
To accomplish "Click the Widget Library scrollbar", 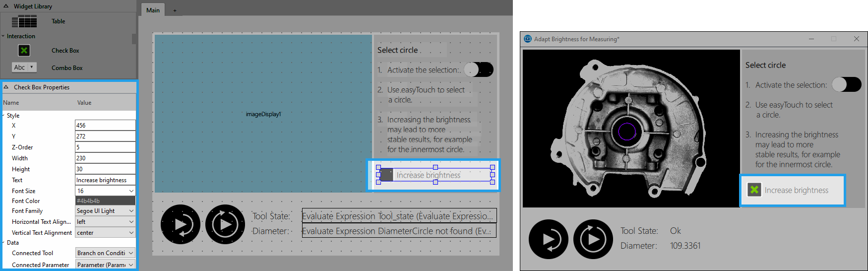I will point(134,39).
